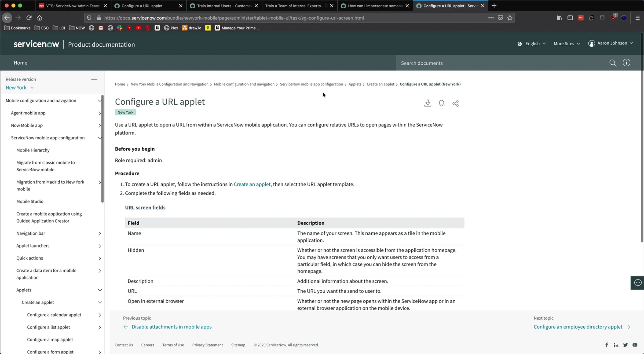Open YouTube bookmark icon
Viewport: 644px width, 354px height.
pos(138,28)
